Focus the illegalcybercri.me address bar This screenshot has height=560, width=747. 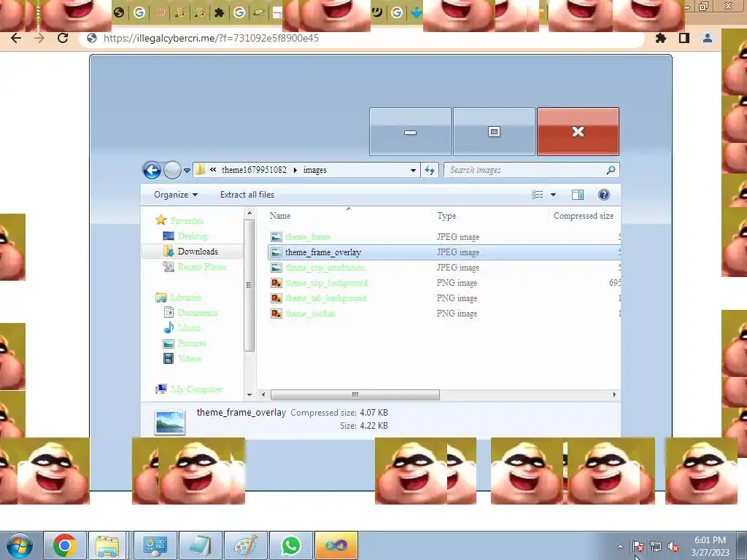(362, 38)
